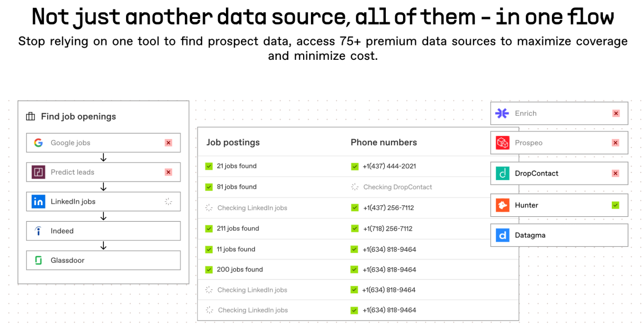The image size is (644, 331).
Task: Click red X box on Enrich row
Action: [x=616, y=113]
